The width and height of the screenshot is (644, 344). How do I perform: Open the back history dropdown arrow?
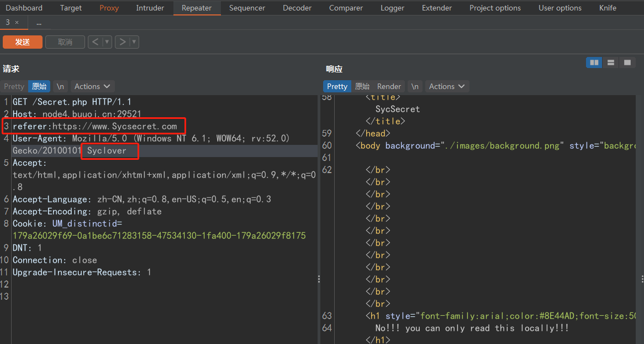(x=107, y=42)
